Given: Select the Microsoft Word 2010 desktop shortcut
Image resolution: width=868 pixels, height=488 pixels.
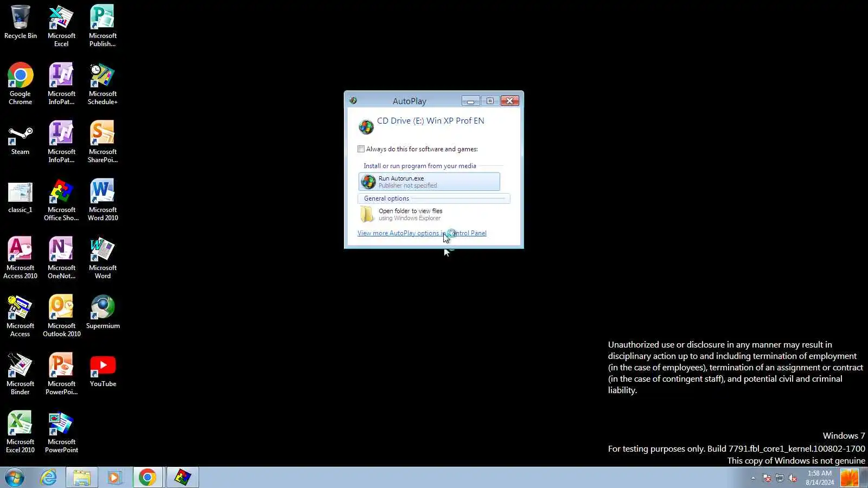Looking at the screenshot, I should [x=103, y=200].
